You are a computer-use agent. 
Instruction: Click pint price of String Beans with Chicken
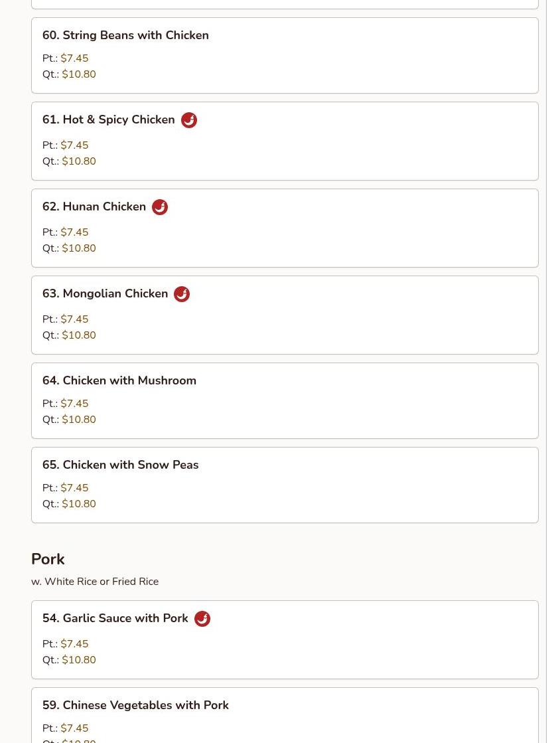(x=74, y=58)
